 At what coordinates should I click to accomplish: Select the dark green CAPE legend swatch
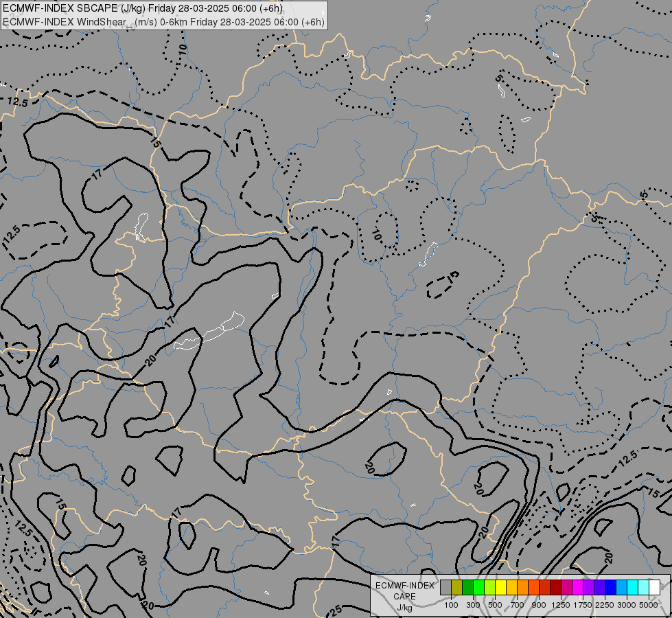tap(468, 588)
